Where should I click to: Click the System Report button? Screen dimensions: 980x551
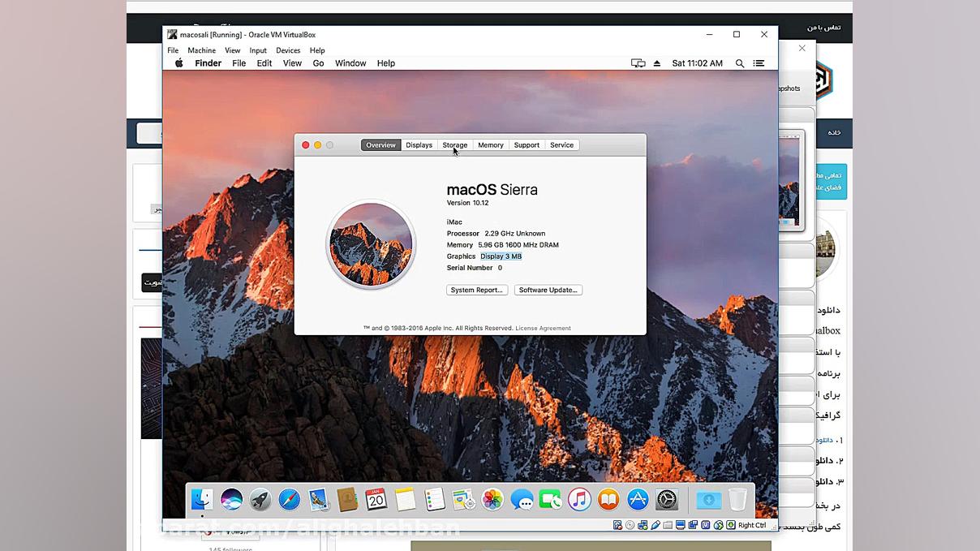477,290
